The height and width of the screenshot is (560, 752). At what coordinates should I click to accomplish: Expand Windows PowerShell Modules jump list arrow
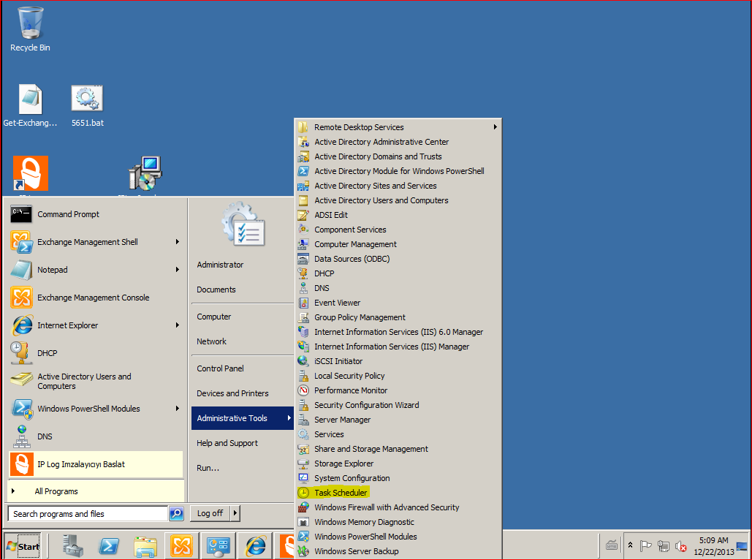(178, 409)
